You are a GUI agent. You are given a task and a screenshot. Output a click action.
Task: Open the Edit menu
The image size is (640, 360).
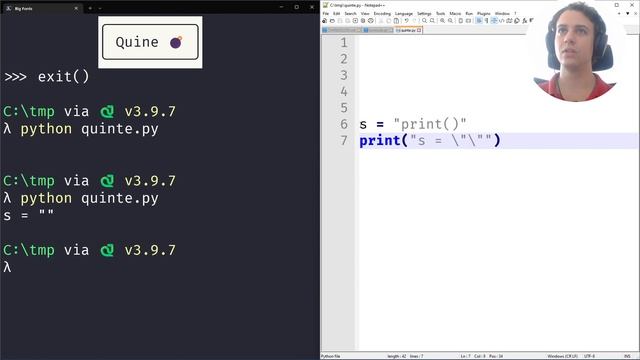[336, 13]
